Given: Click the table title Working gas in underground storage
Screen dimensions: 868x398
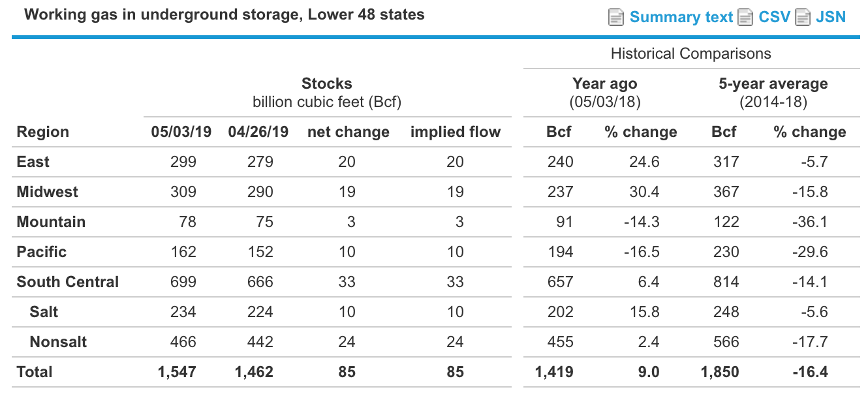Looking at the screenshot, I should 224,14.
